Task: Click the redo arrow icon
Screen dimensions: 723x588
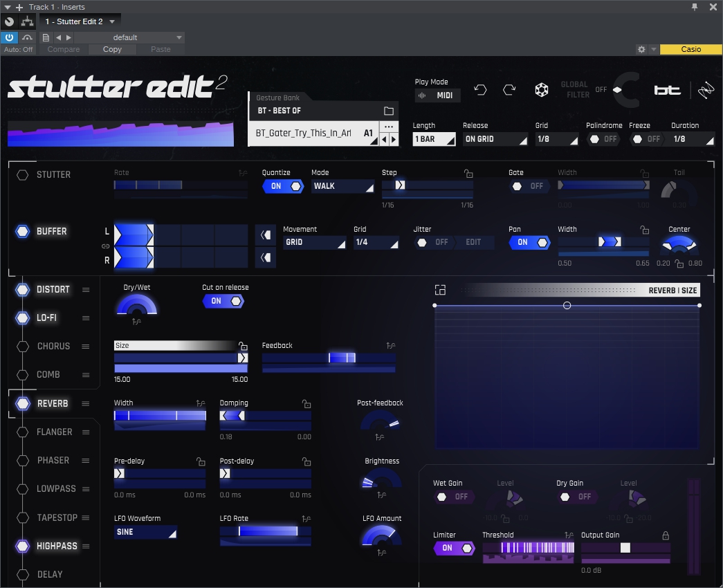Action: click(x=509, y=89)
